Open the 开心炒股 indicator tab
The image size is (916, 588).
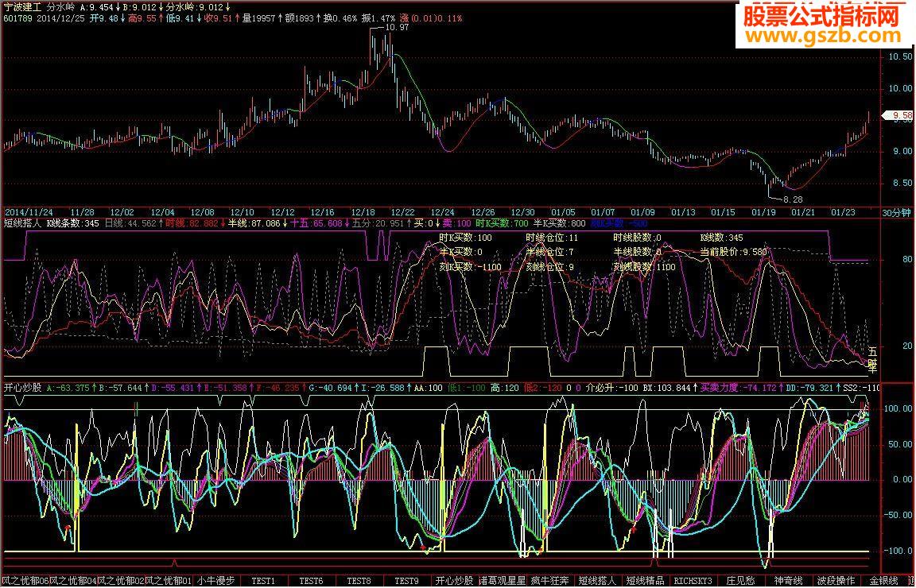[x=455, y=581]
